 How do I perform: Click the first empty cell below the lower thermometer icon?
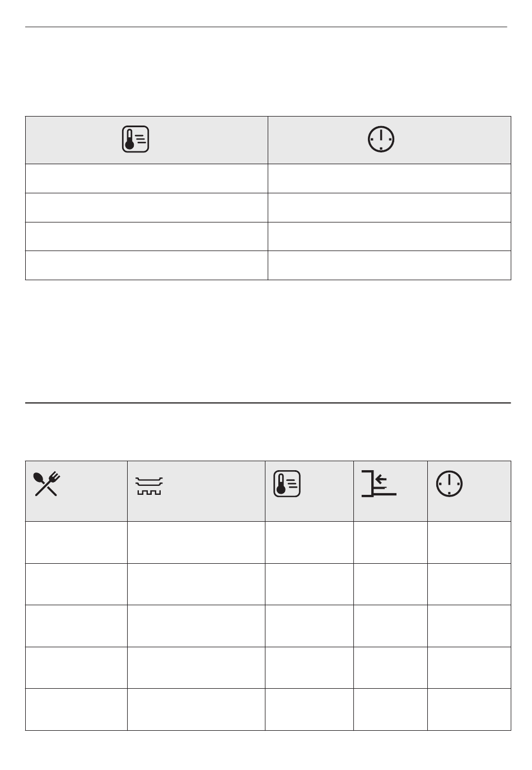pos(309,542)
